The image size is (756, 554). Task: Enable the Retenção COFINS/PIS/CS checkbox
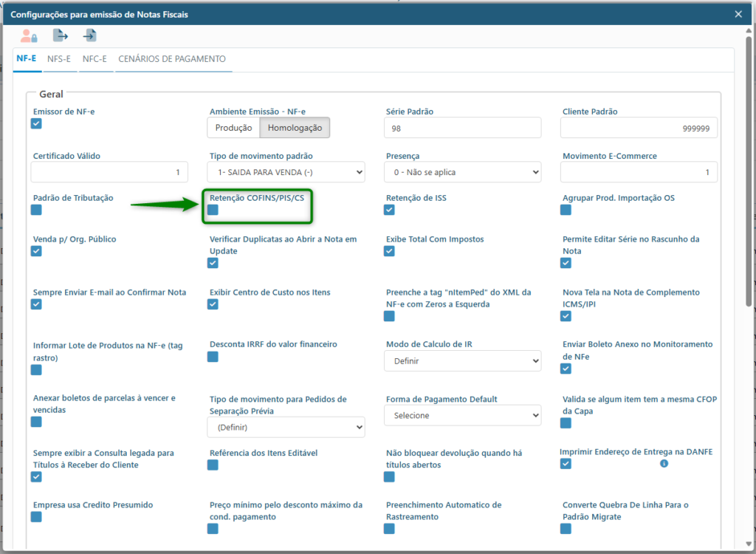click(x=213, y=211)
